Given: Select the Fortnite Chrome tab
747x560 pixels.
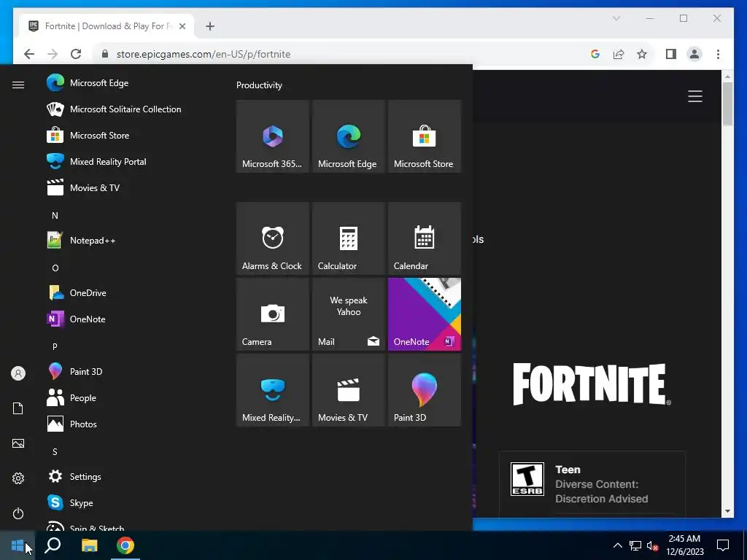Looking at the screenshot, I should (107, 26).
